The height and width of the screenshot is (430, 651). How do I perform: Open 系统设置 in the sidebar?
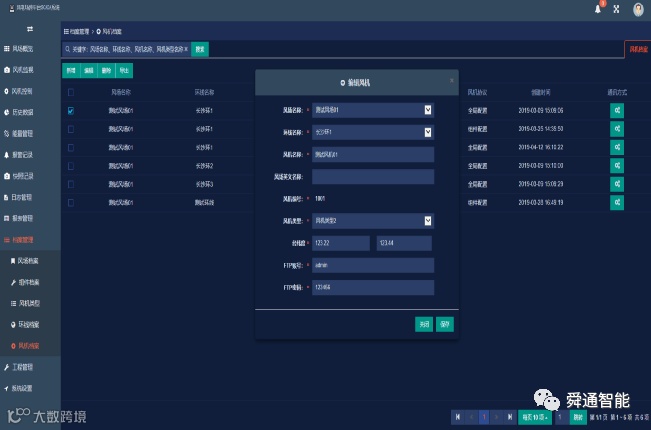coord(18,388)
